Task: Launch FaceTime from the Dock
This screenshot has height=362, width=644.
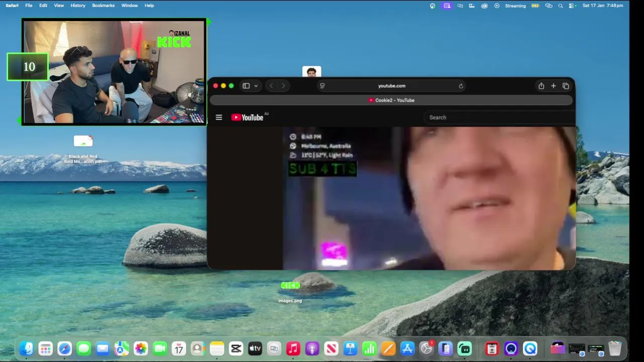Action: click(160, 348)
